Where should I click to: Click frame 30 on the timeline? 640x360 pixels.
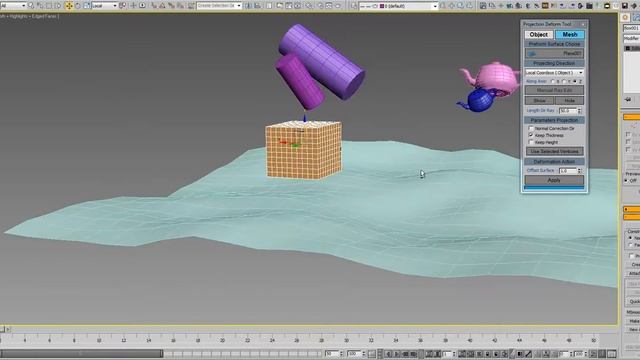point(346,340)
